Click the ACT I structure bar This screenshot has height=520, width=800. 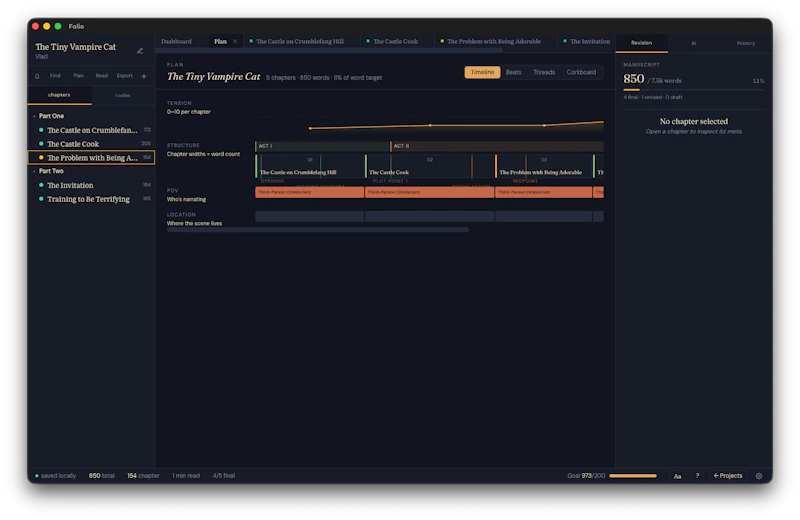(x=322, y=146)
